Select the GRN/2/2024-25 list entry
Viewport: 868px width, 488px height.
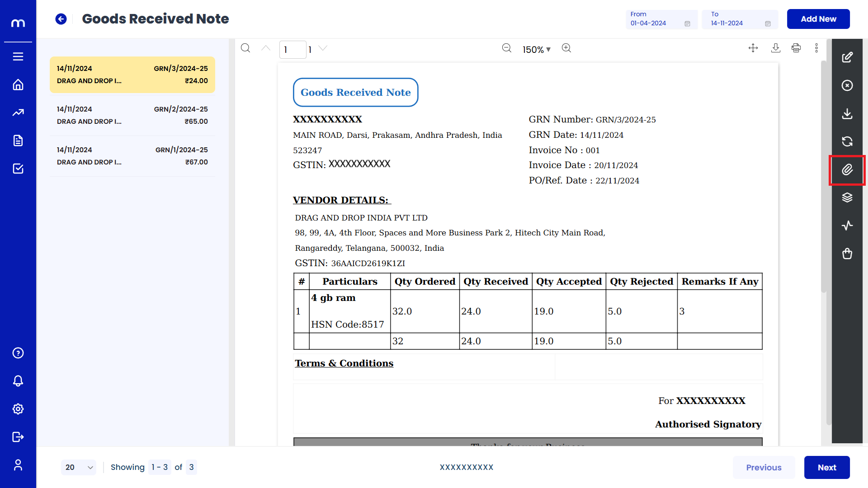[132, 115]
